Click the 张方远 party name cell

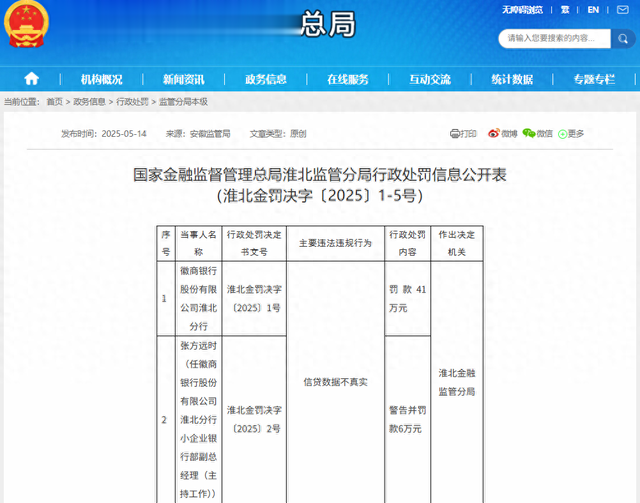[x=198, y=419]
